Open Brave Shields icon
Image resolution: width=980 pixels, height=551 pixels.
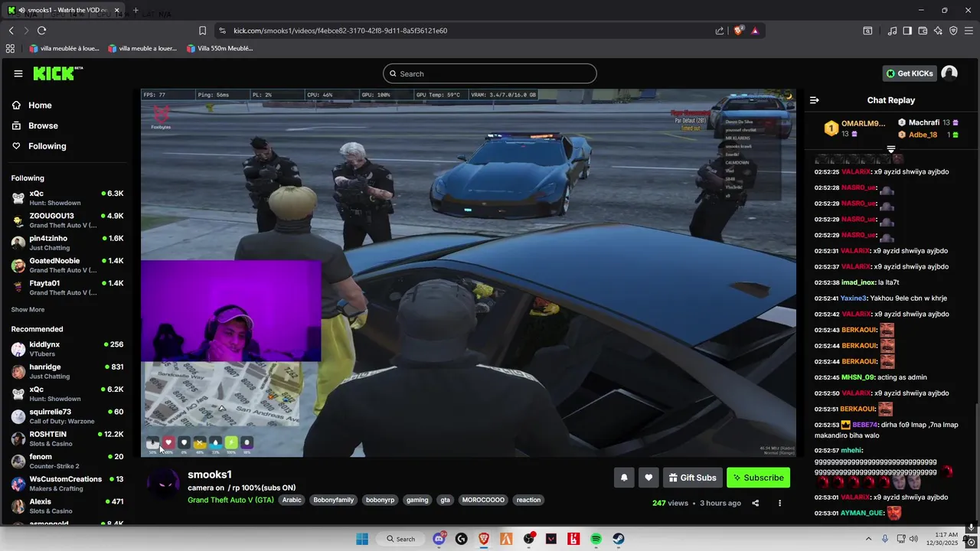[x=738, y=31]
